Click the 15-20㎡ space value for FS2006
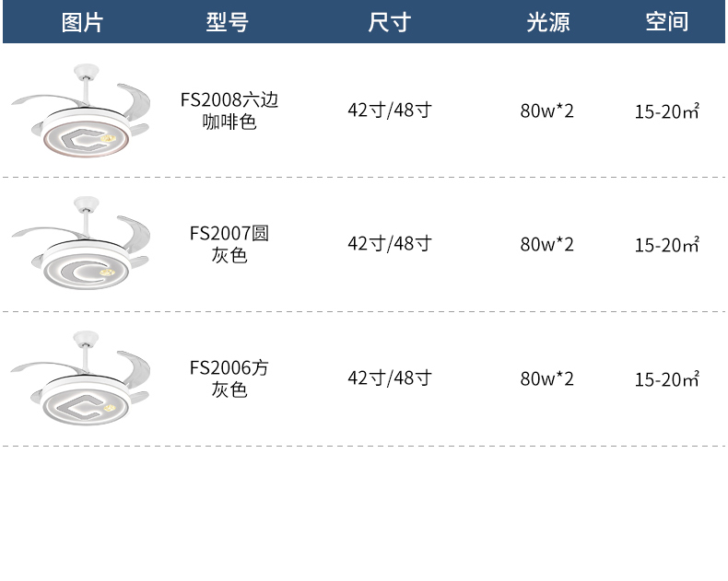728x581 pixels. tap(666, 379)
